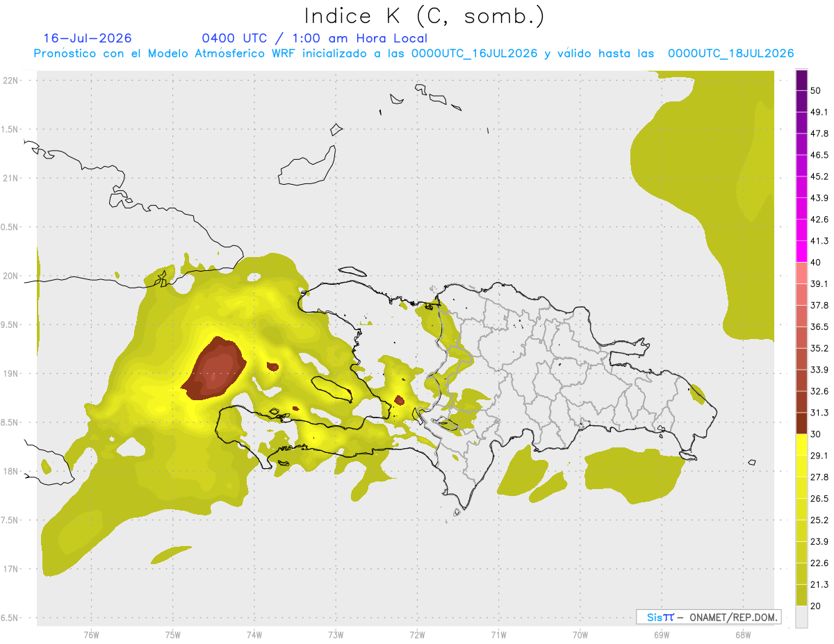Image resolution: width=834 pixels, height=644 pixels.
Task: Click the '0400 UTC / 1:00 am Hora Local' text
Action: (314, 38)
